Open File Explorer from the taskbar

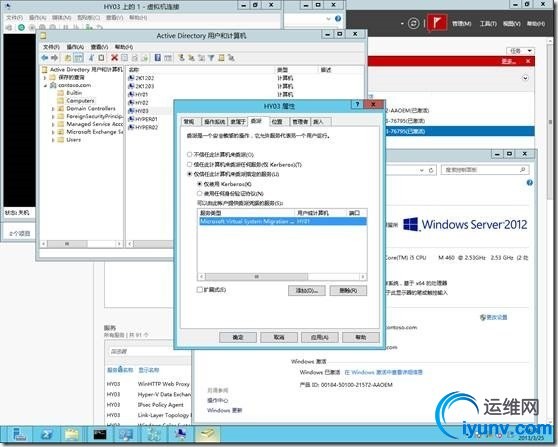point(72,435)
